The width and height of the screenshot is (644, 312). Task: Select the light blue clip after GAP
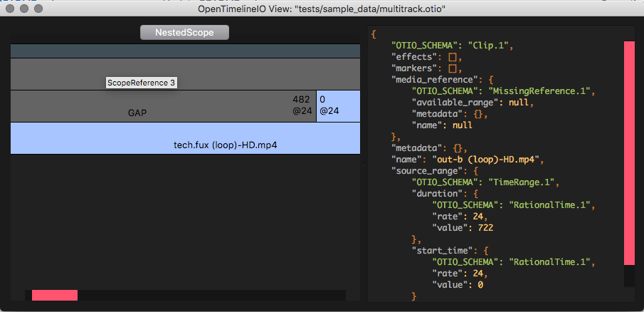pos(339,106)
